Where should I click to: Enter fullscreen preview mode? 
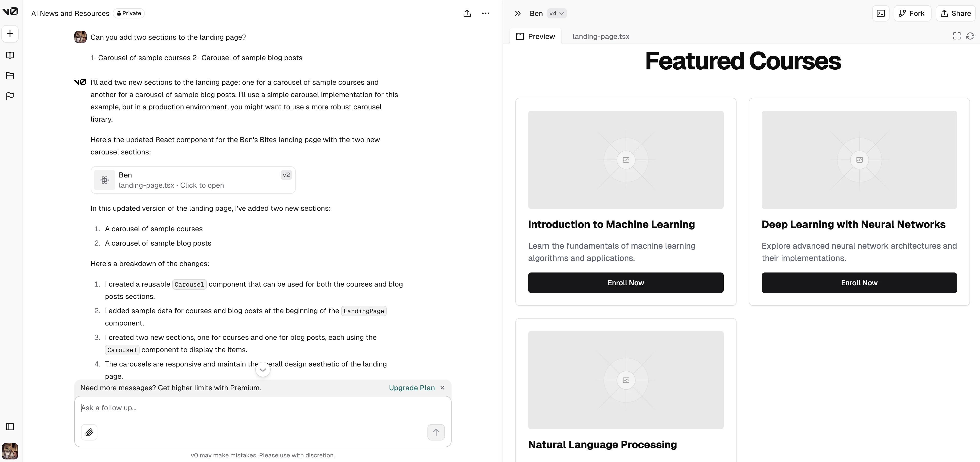957,36
